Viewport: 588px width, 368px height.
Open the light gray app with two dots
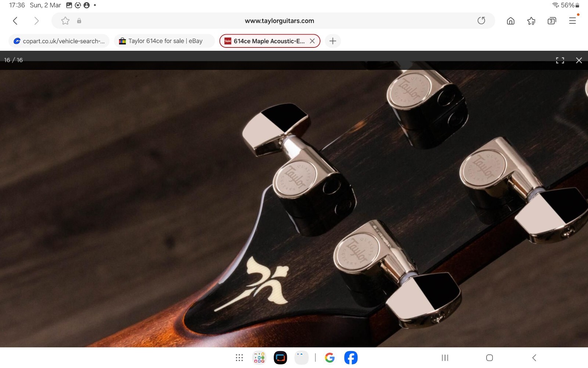pos(301,358)
